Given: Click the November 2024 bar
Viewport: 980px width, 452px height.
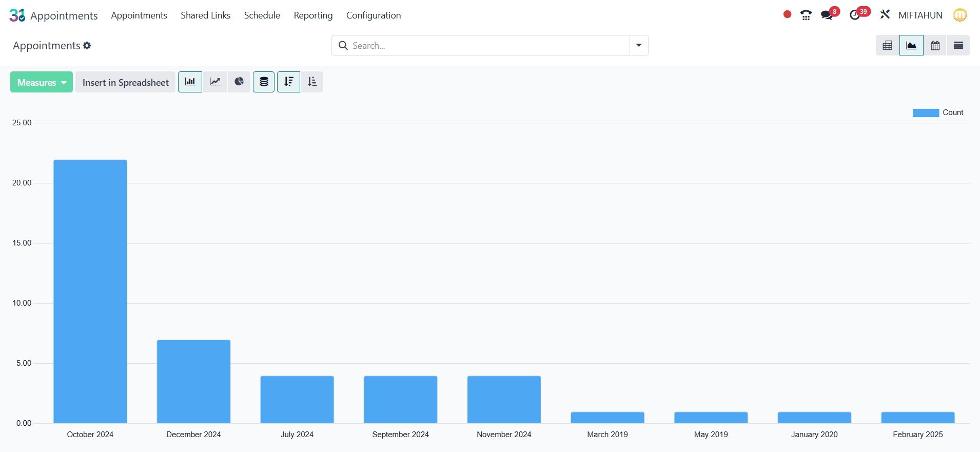Looking at the screenshot, I should point(504,400).
